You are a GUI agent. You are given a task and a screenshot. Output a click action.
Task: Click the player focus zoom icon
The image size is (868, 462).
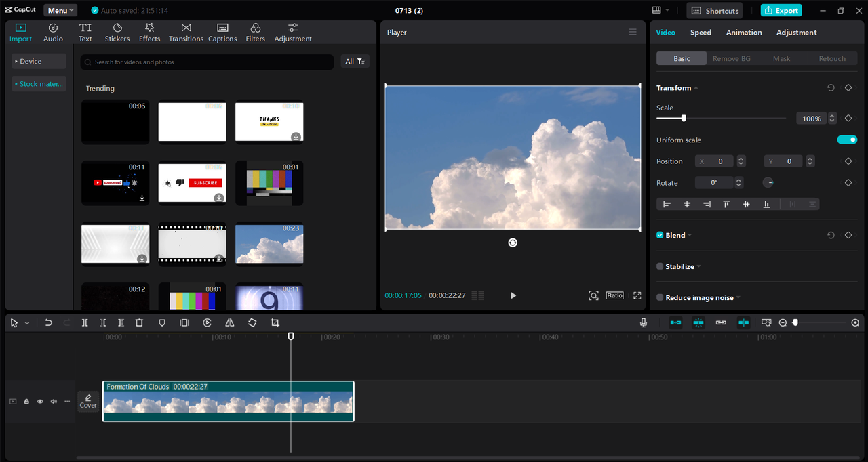593,295
